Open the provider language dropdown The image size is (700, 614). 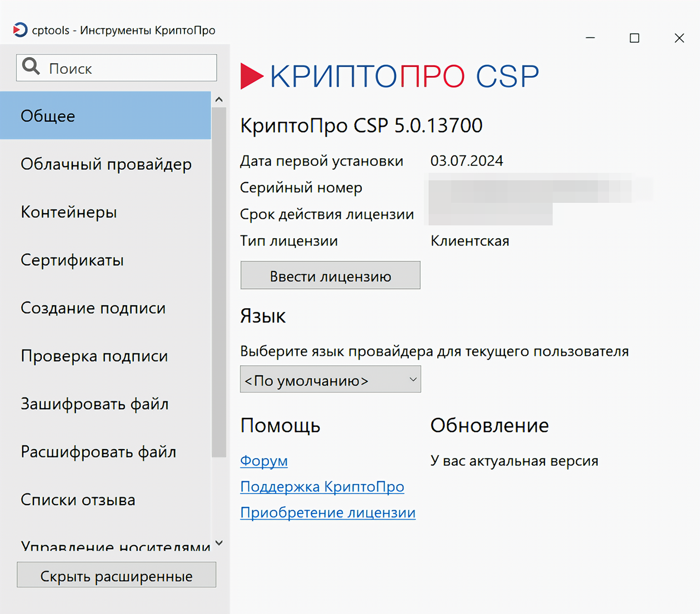tap(331, 380)
